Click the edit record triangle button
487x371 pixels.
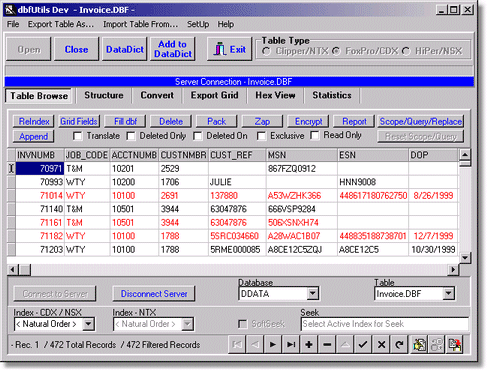pos(345,344)
